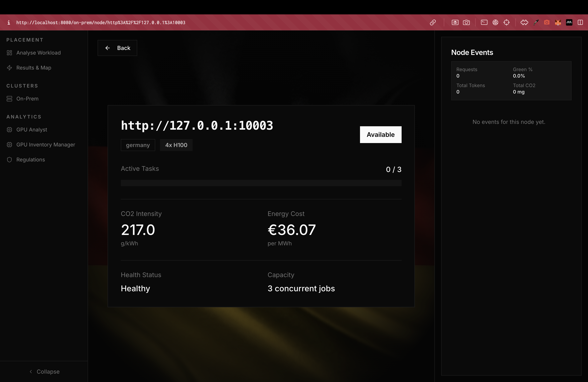Image resolution: width=588 pixels, height=382 pixels.
Task: Click the URL address field
Action: click(x=101, y=22)
